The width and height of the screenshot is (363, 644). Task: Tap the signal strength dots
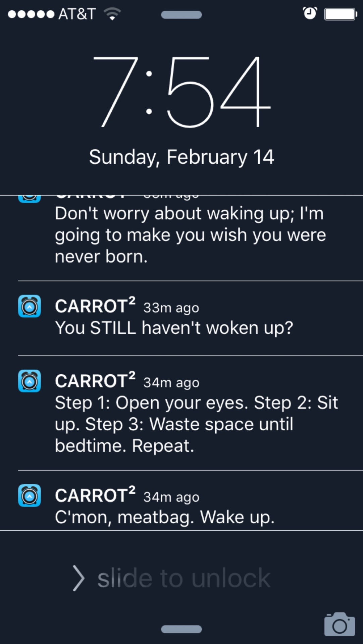click(31, 14)
